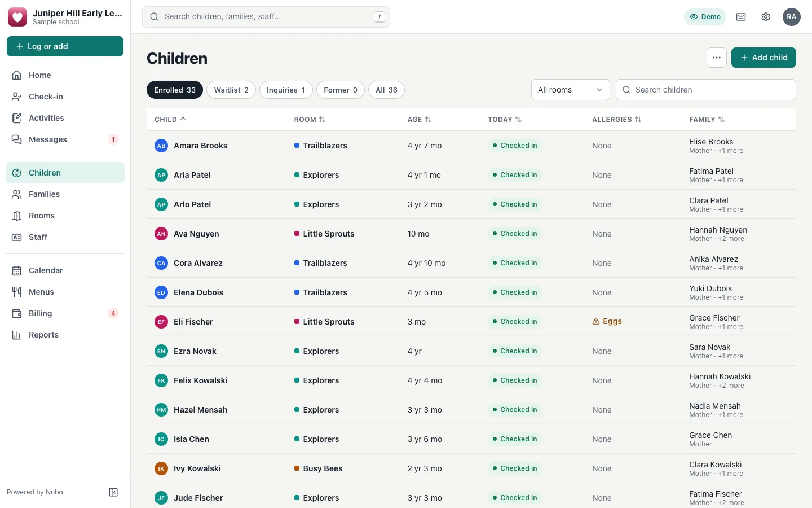Switch to the Inquiries 1 tab

(286, 90)
